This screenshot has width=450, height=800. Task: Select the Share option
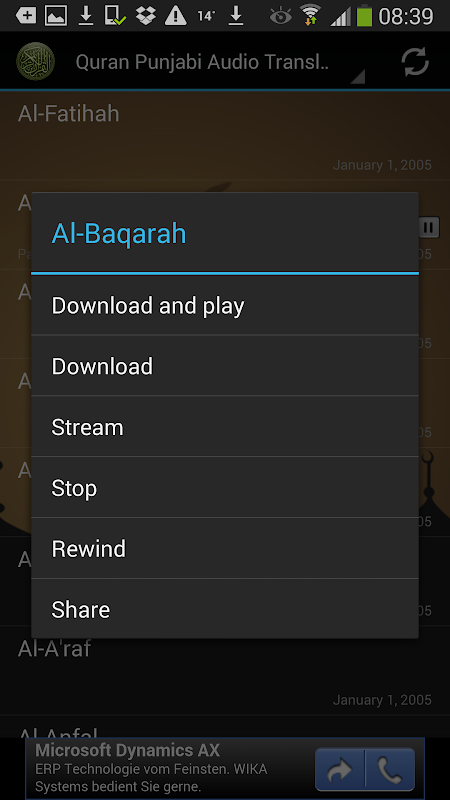click(225, 609)
